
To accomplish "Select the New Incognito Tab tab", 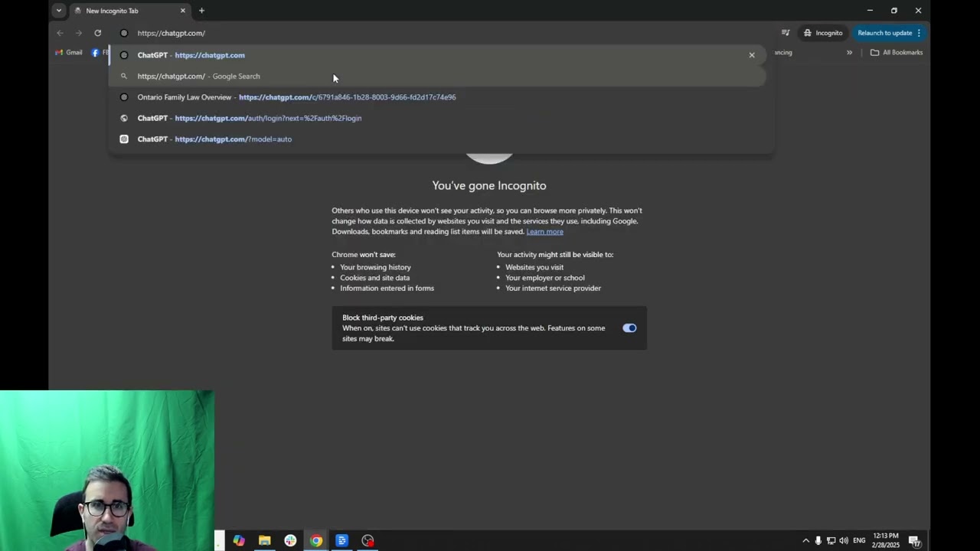I will click(130, 11).
